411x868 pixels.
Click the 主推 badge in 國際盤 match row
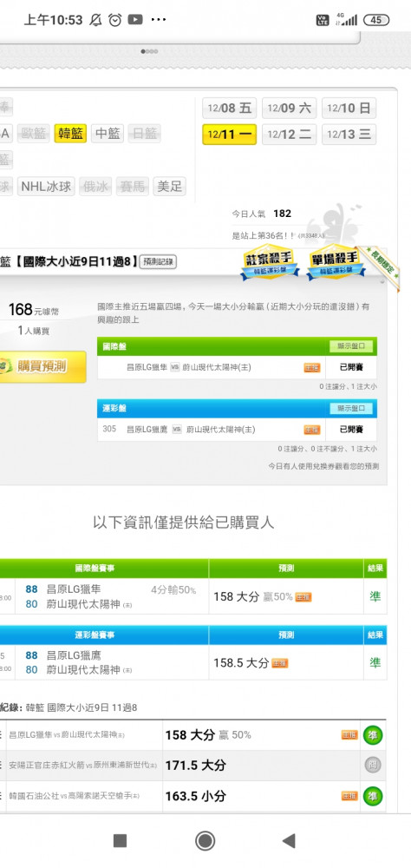(x=312, y=367)
